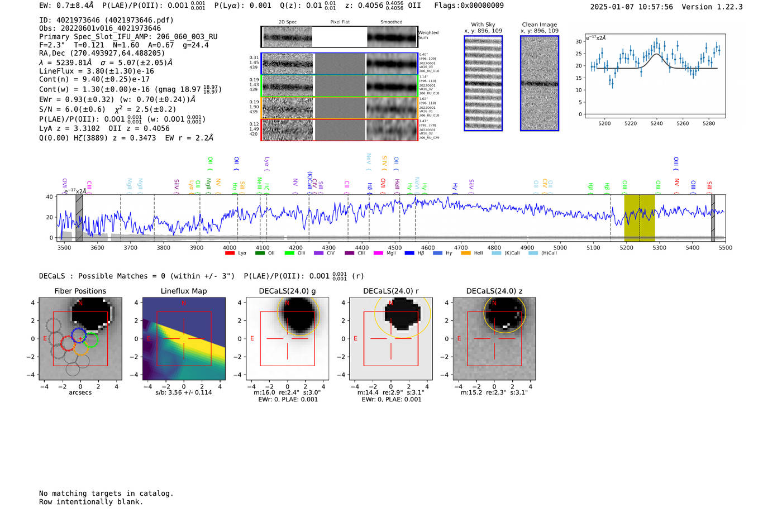
Task: Select the green-bordered 2D spec fiber row
Action: (340, 86)
